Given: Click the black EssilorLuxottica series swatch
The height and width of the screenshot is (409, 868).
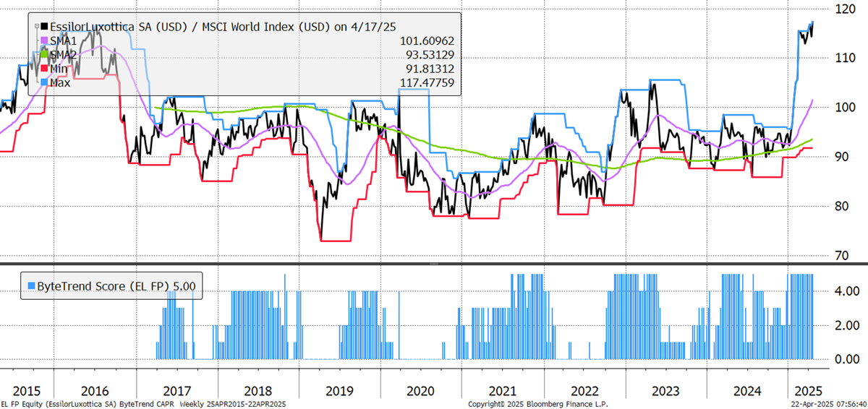Looking at the screenshot, I should 43,26.
